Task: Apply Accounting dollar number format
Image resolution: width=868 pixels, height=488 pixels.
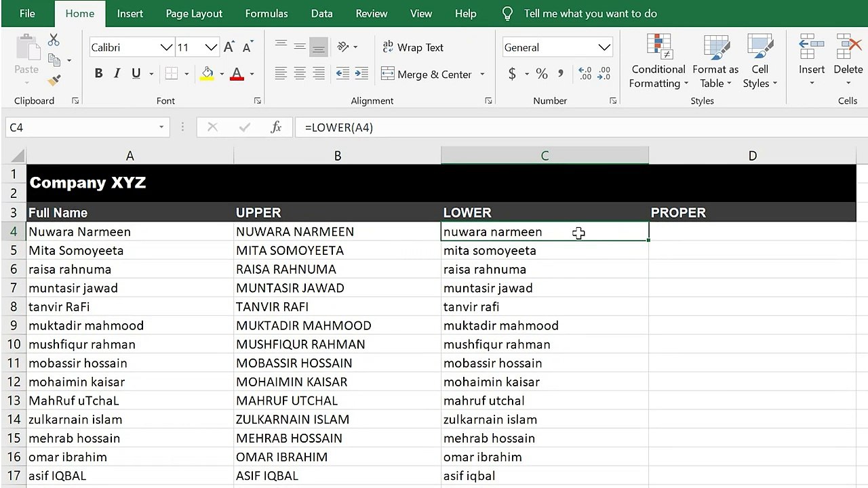Action: pyautogui.click(x=512, y=74)
